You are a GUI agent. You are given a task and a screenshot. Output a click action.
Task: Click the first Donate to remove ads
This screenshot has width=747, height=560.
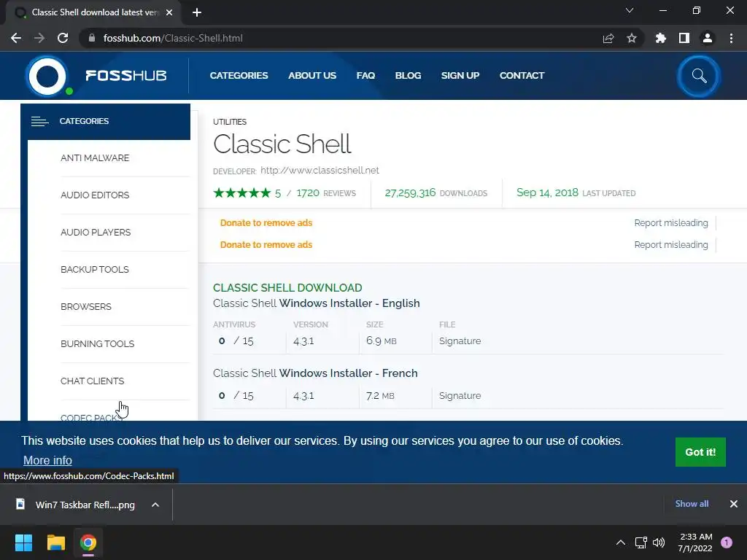[266, 223]
